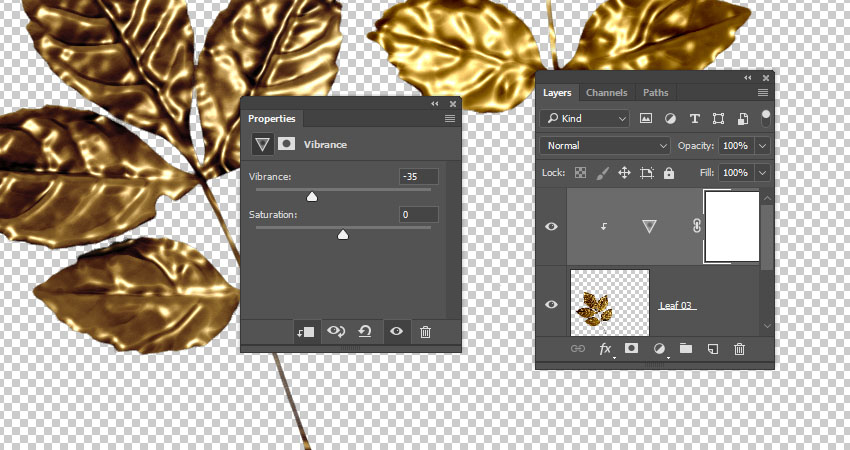Viewport: 850px width, 450px height.
Task: Click the Saturation value field
Action: [x=418, y=215]
